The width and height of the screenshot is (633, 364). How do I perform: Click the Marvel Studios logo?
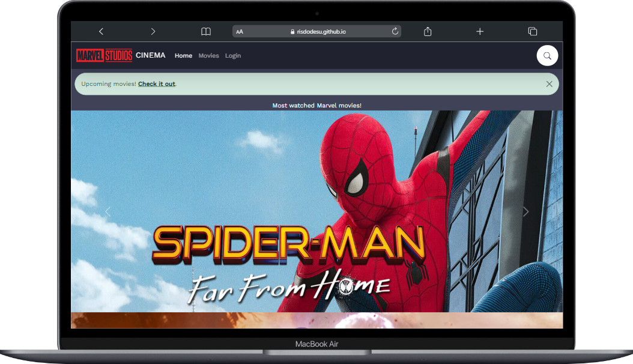pos(104,55)
